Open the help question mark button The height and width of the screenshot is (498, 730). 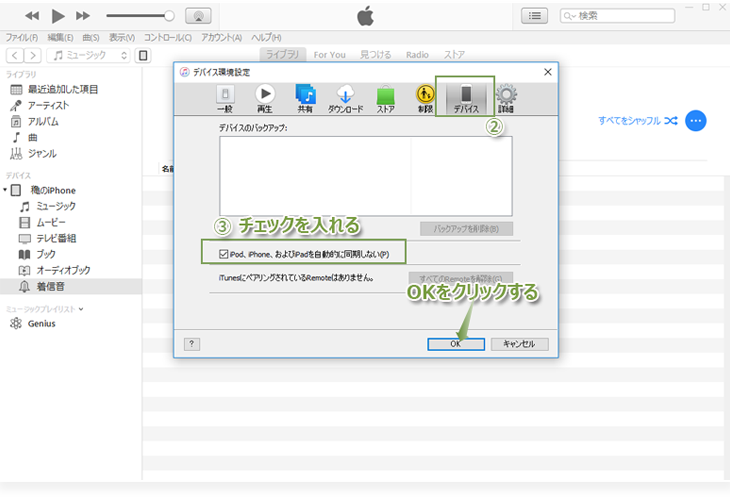click(x=192, y=344)
